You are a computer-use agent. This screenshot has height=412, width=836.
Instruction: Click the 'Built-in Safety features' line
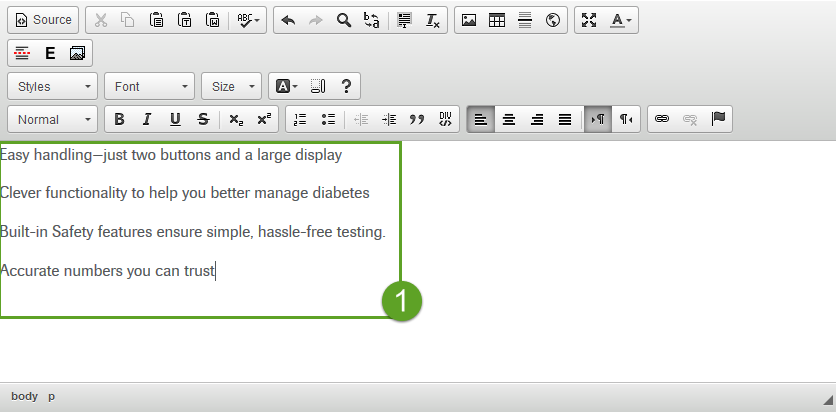coord(192,232)
